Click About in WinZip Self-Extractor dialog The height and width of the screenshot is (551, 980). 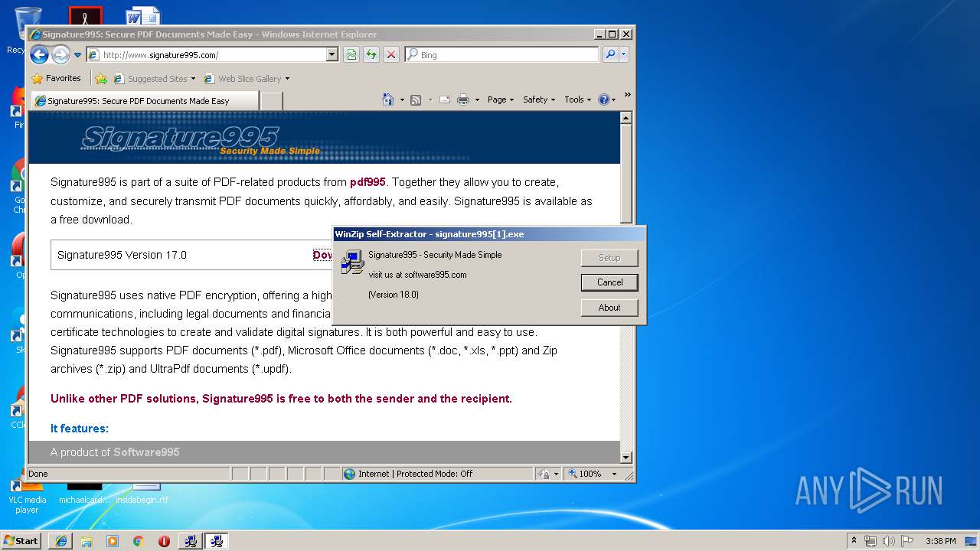click(609, 308)
